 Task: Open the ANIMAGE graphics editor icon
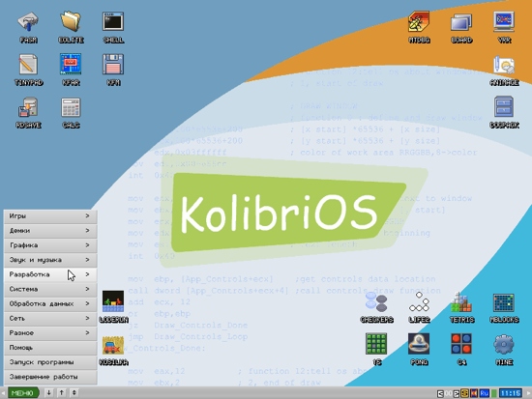[x=504, y=70]
